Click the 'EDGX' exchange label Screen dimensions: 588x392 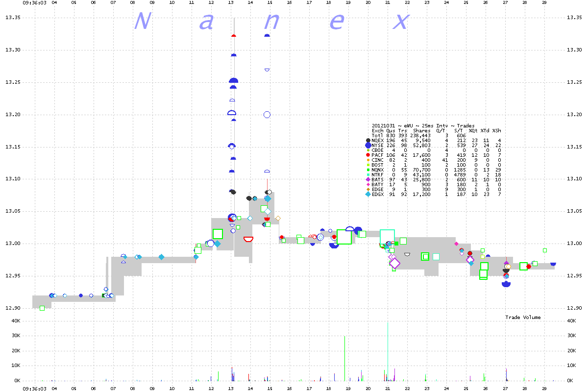pos(378,194)
